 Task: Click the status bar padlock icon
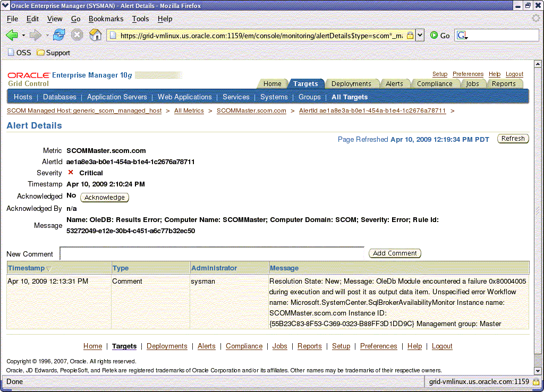pos(536,382)
